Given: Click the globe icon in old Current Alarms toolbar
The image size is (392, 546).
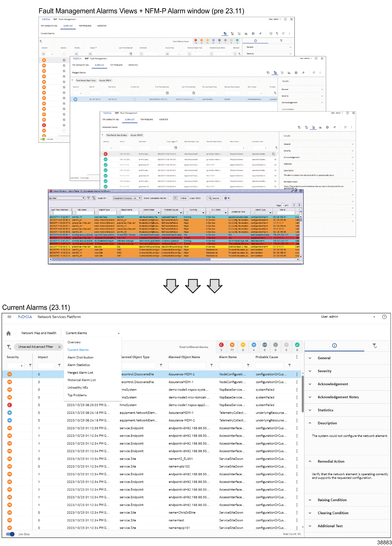Looking at the screenshot, I should pos(253,34).
